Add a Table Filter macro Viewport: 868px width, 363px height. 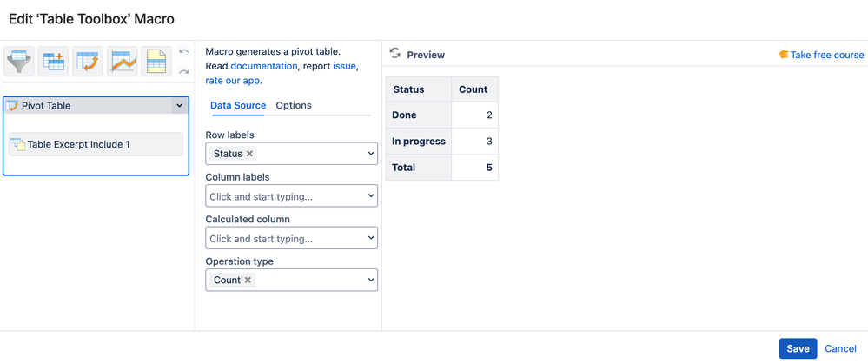click(x=19, y=63)
